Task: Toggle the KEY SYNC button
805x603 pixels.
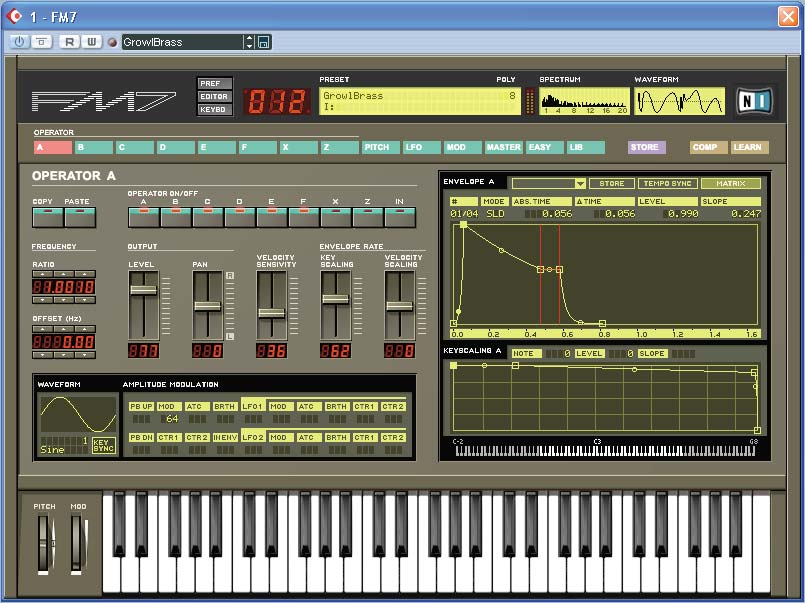Action: coord(103,445)
